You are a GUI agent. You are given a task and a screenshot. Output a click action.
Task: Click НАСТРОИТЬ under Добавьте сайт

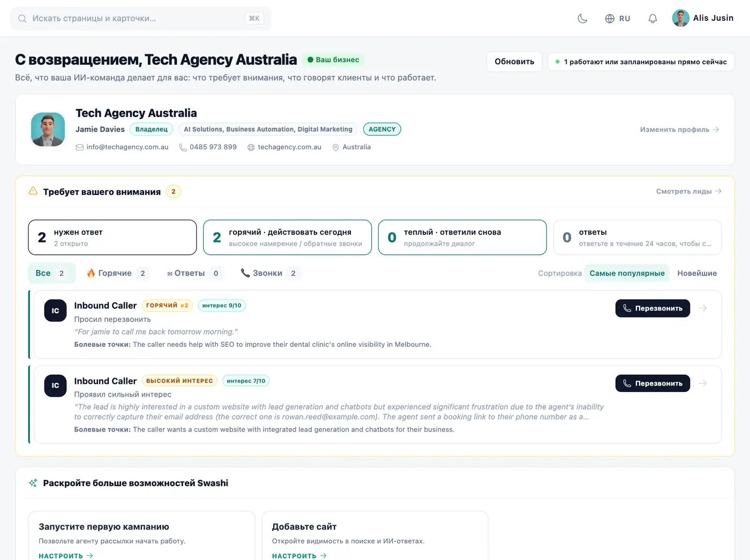click(299, 556)
